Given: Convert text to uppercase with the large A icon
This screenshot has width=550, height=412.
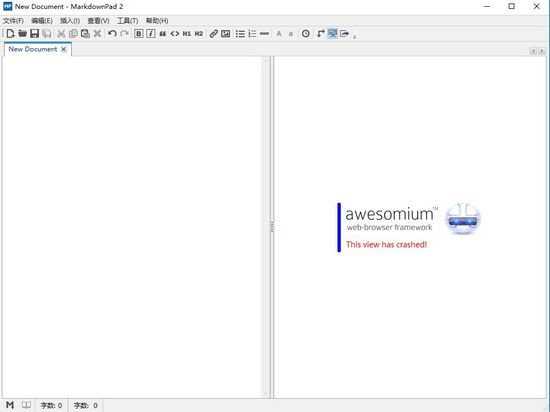Looking at the screenshot, I should (279, 34).
